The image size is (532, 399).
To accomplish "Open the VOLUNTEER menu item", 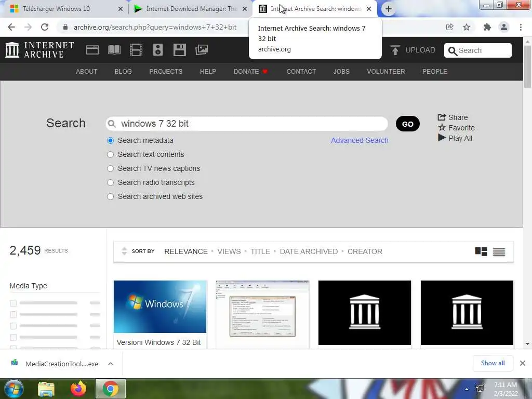I will pos(386,72).
